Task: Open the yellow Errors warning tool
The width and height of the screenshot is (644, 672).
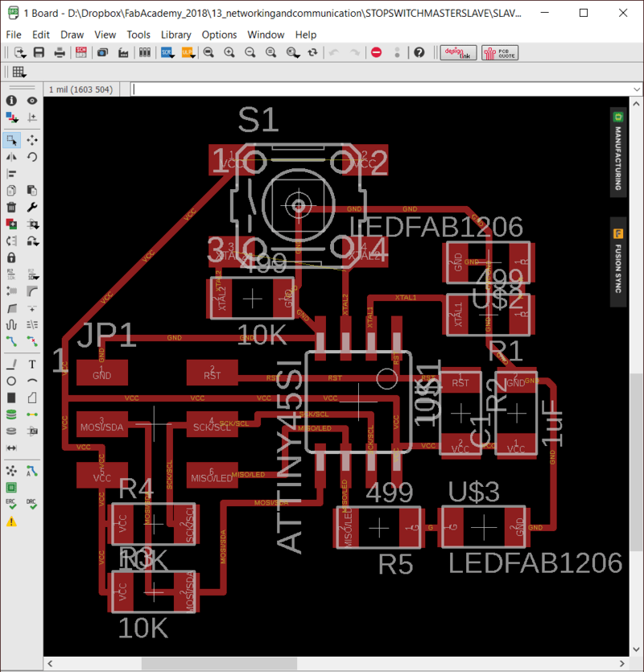Action: pos(11,522)
